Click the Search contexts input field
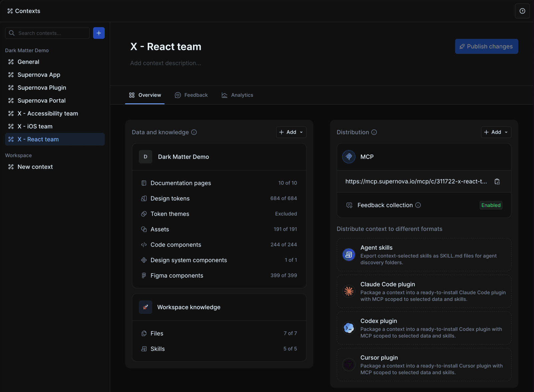The width and height of the screenshot is (534, 392). point(47,33)
